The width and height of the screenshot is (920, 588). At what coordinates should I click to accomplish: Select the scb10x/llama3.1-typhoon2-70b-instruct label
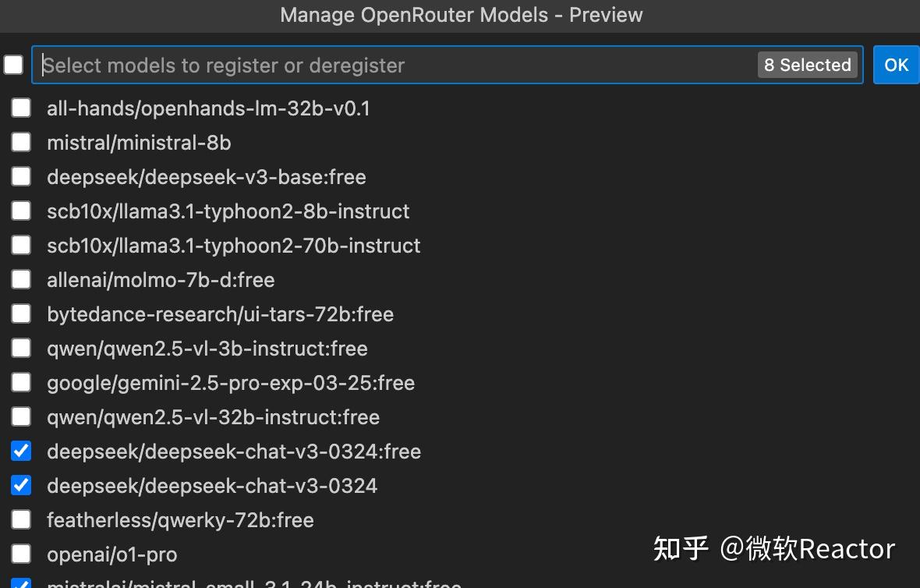point(234,246)
